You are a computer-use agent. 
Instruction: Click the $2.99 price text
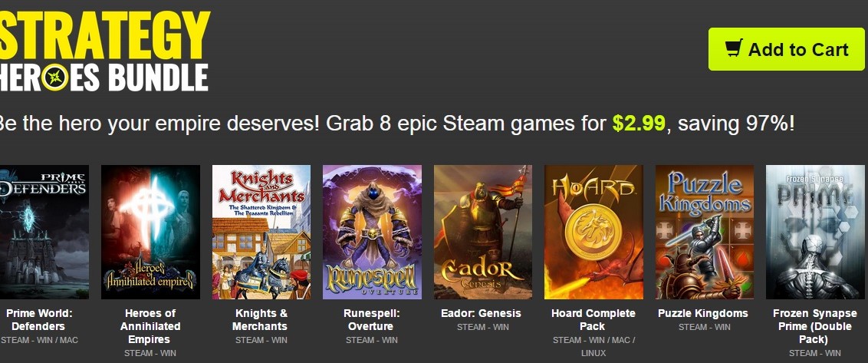(x=638, y=124)
